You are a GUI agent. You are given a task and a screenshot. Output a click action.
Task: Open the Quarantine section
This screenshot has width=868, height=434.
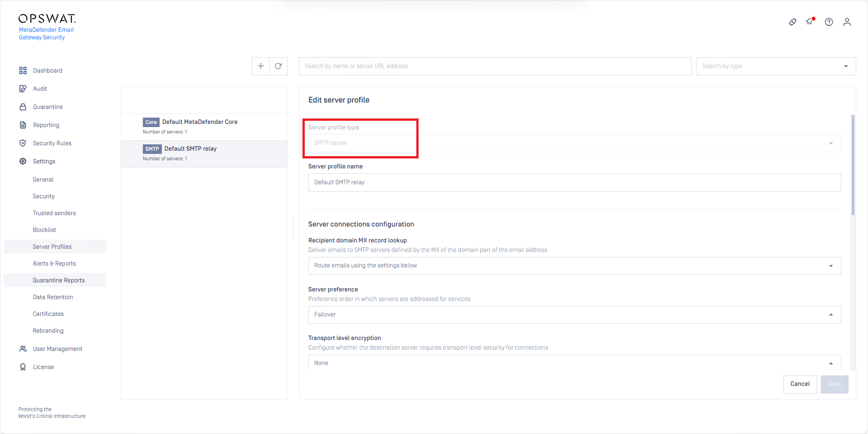tap(48, 107)
